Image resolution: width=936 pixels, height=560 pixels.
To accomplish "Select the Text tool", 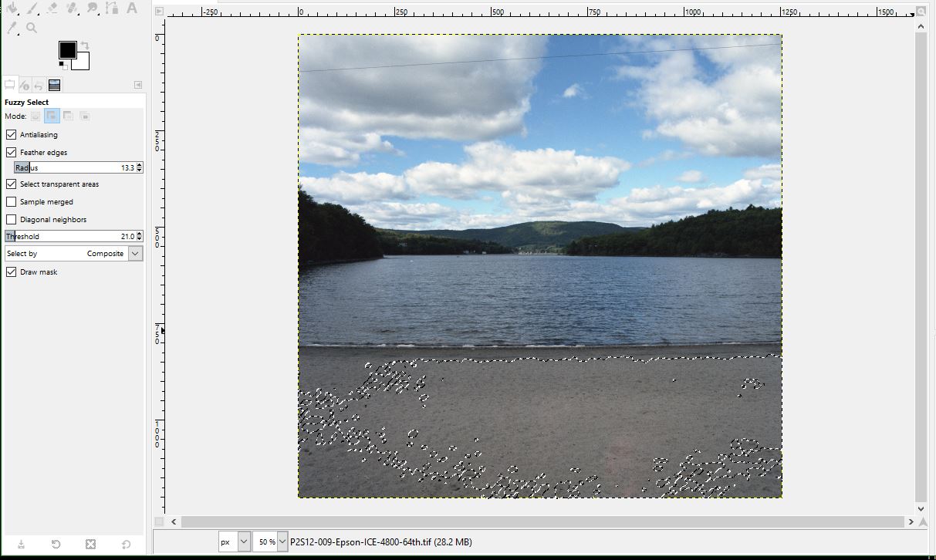I will pos(132,8).
